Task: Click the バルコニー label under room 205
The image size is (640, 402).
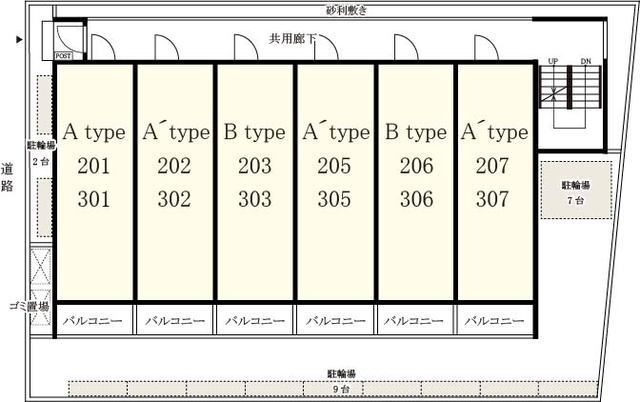Action: point(336,321)
